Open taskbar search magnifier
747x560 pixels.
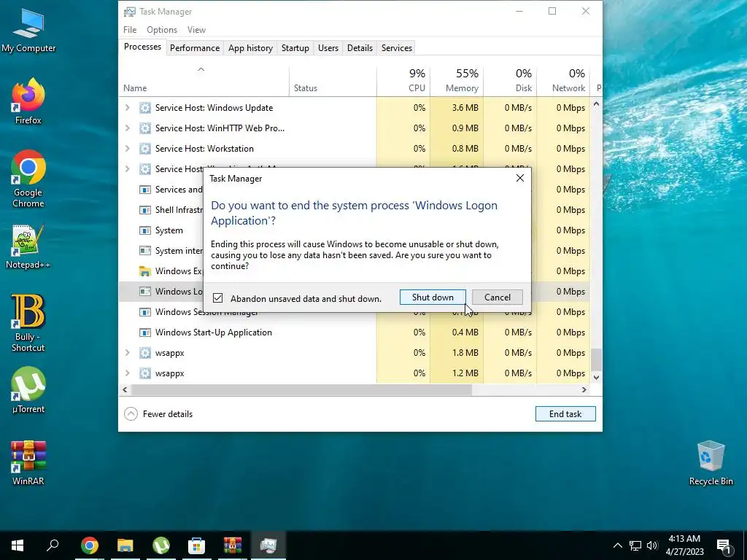tap(53, 545)
